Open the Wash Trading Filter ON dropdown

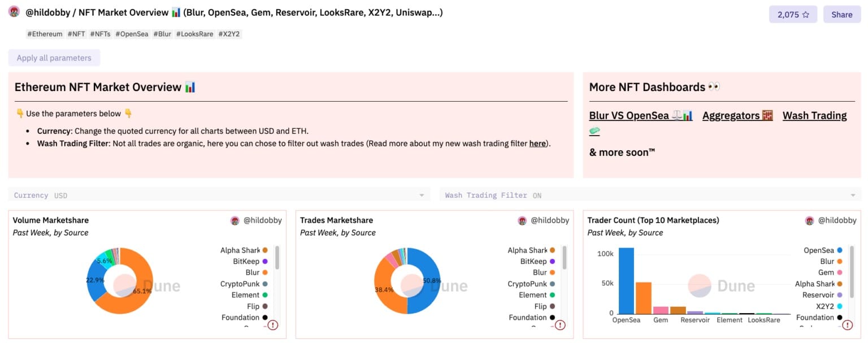(x=650, y=195)
